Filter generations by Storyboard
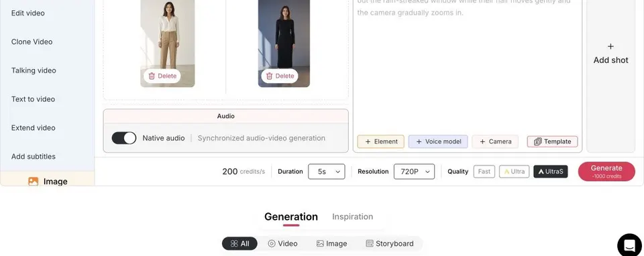The height and width of the screenshot is (256, 644). (x=389, y=244)
